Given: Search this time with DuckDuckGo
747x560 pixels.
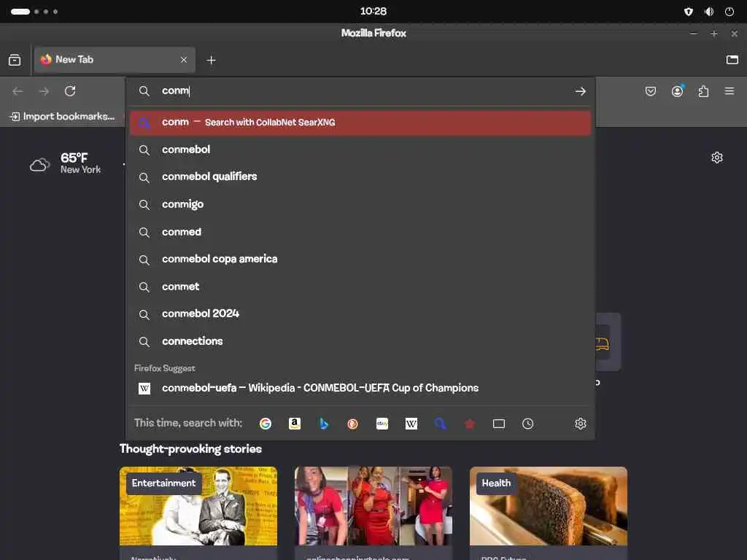Looking at the screenshot, I should (x=352, y=424).
